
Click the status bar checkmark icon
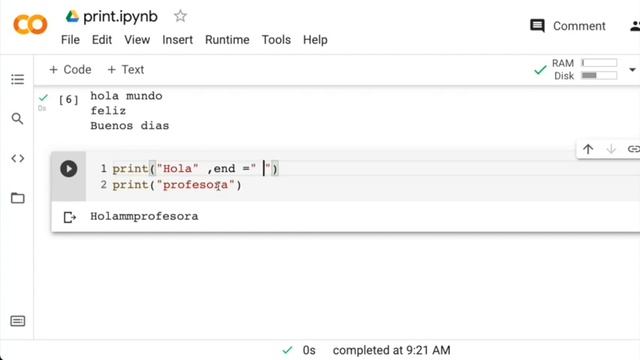287,350
